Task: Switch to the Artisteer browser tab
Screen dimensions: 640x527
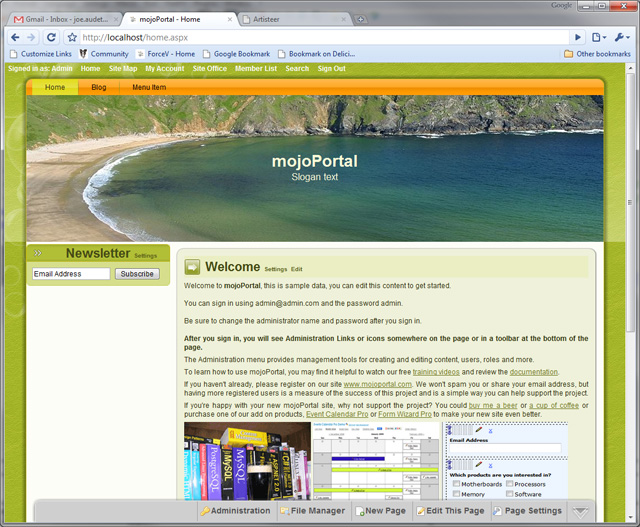Action: [x=290, y=19]
